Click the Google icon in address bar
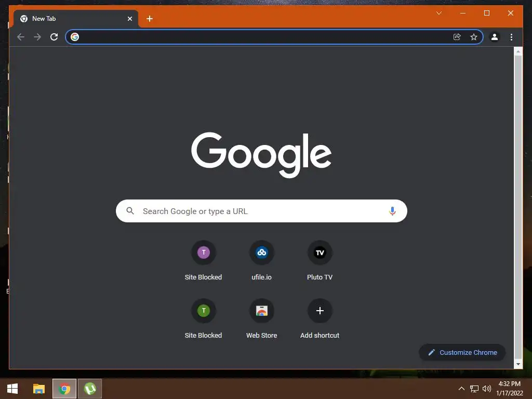The image size is (532, 399). [75, 37]
